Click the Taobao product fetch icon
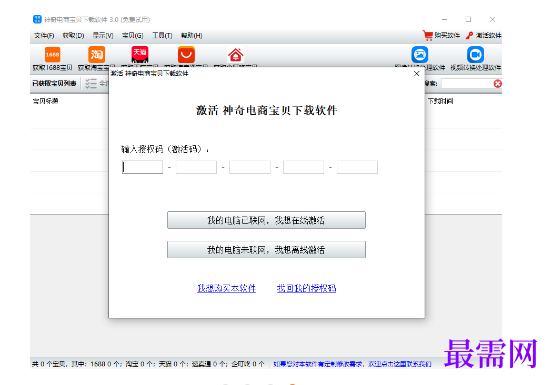Image resolution: width=556 pixels, height=385 pixels. pyautogui.click(x=96, y=55)
